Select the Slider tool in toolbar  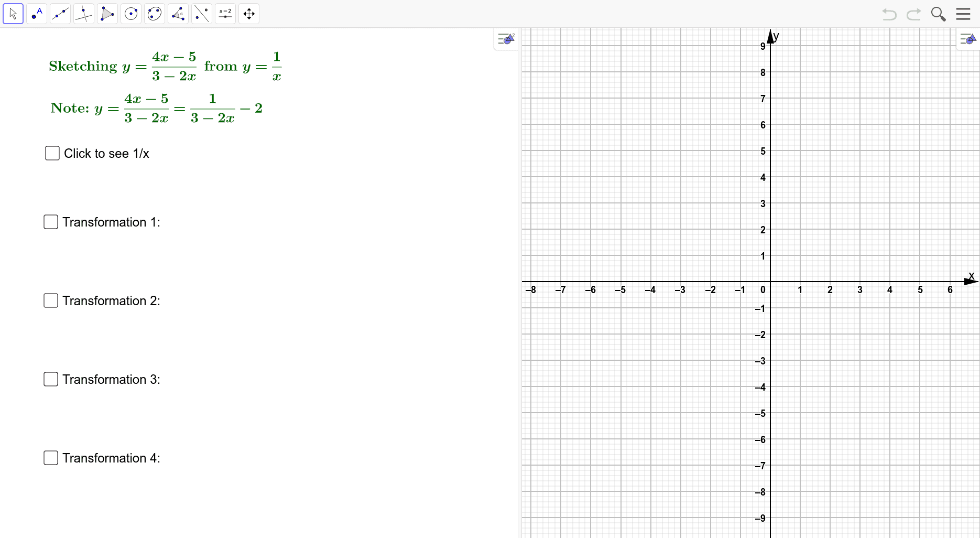click(225, 14)
